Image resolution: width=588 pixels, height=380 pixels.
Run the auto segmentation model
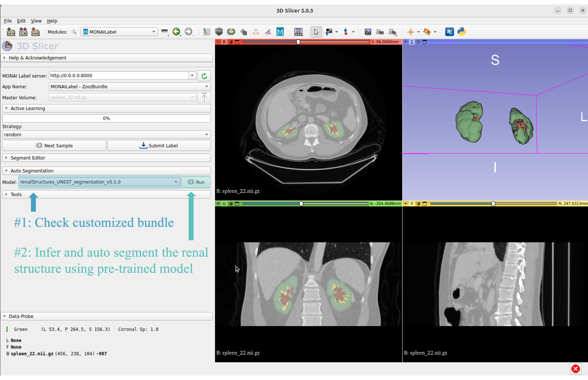click(x=196, y=182)
